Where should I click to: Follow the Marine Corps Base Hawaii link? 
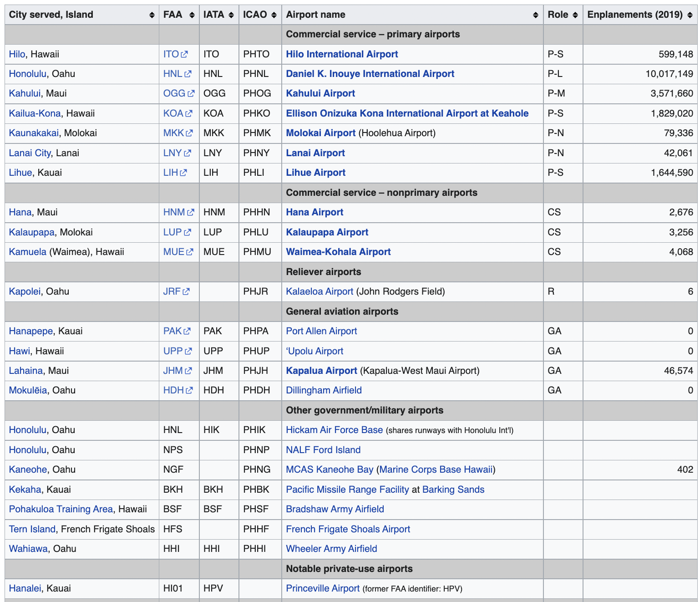click(436, 469)
